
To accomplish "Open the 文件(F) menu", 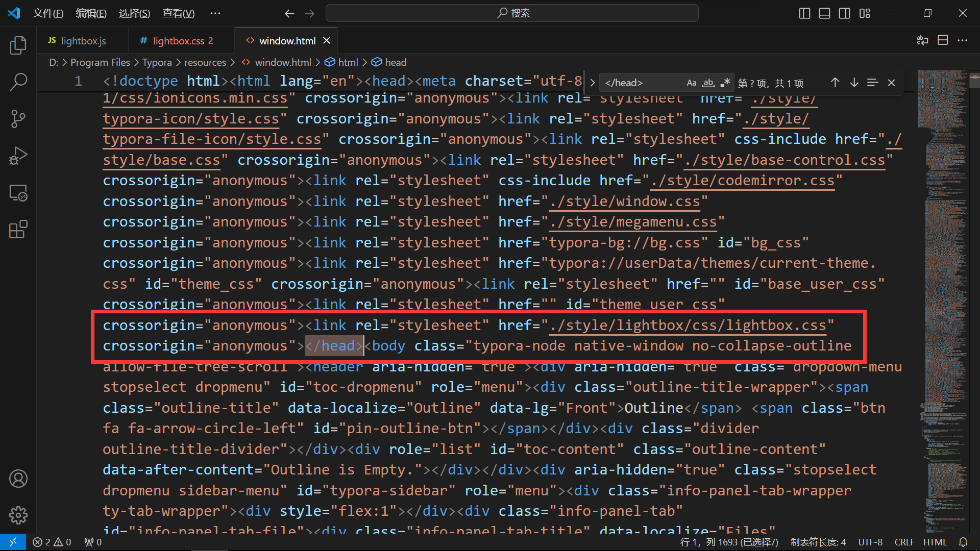I will pyautogui.click(x=48, y=13).
